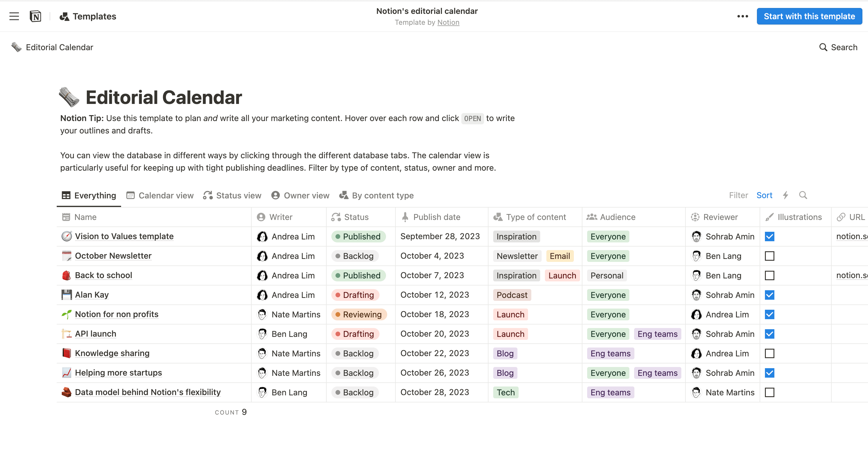Uncheck Illustrations for Alan Kay
This screenshot has height=473, width=868.
coord(770,295)
